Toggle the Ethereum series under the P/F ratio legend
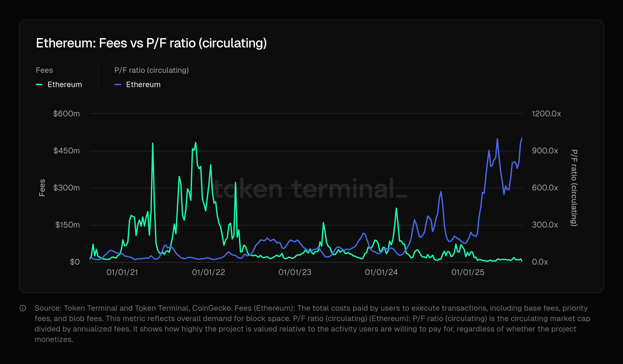Viewport: 623px width, 364px height. click(x=143, y=84)
